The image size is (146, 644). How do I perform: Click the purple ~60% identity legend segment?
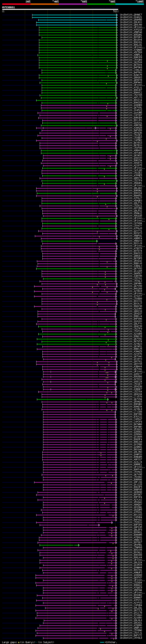point(73,4)
